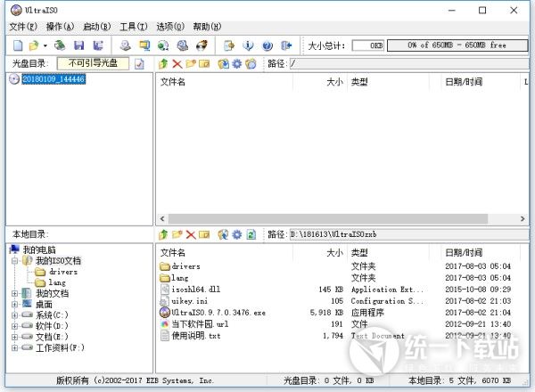Click the Save As icon

click(98, 45)
